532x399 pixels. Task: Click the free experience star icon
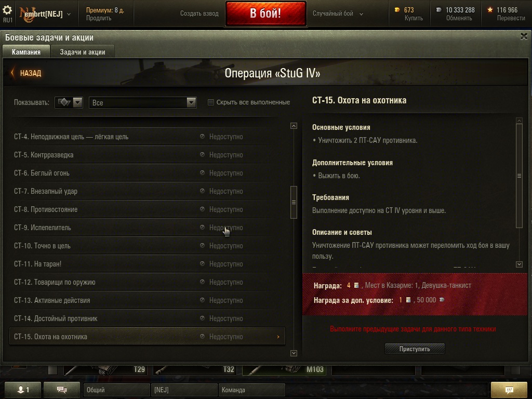coord(490,10)
